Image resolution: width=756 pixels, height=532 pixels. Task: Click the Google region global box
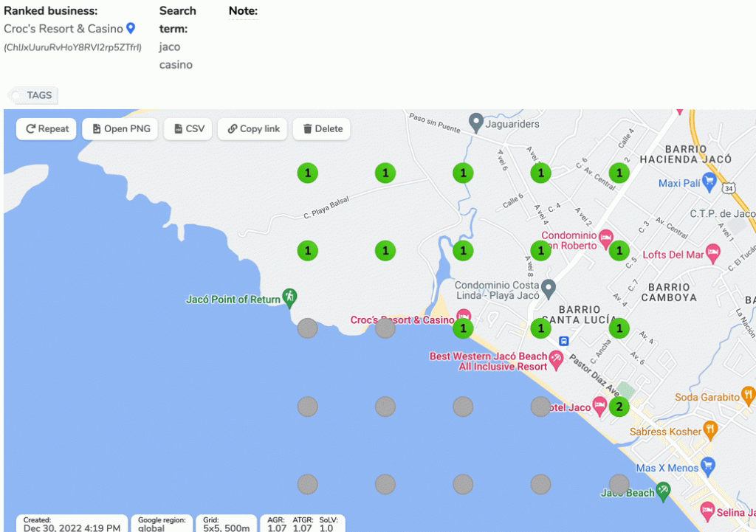tap(162, 524)
